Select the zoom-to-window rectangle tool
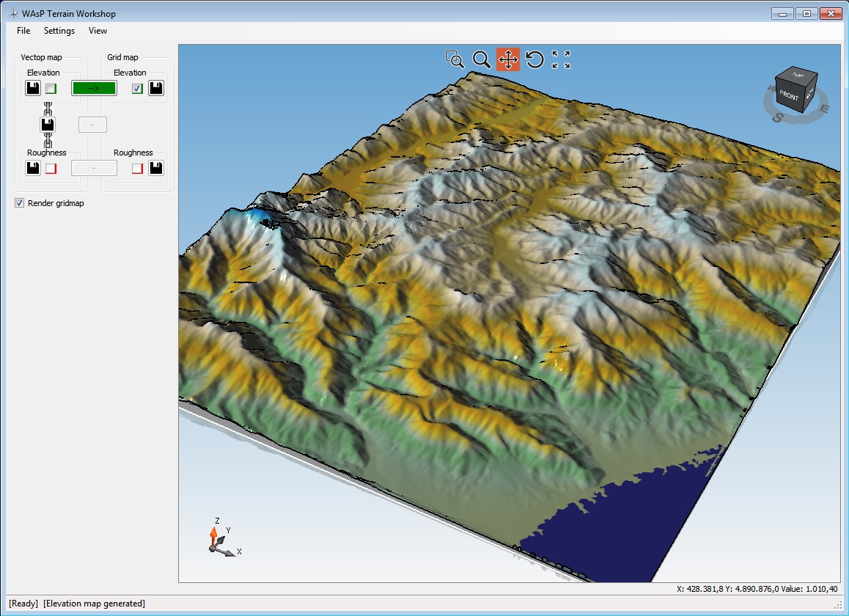This screenshot has height=616, width=849. click(455, 59)
